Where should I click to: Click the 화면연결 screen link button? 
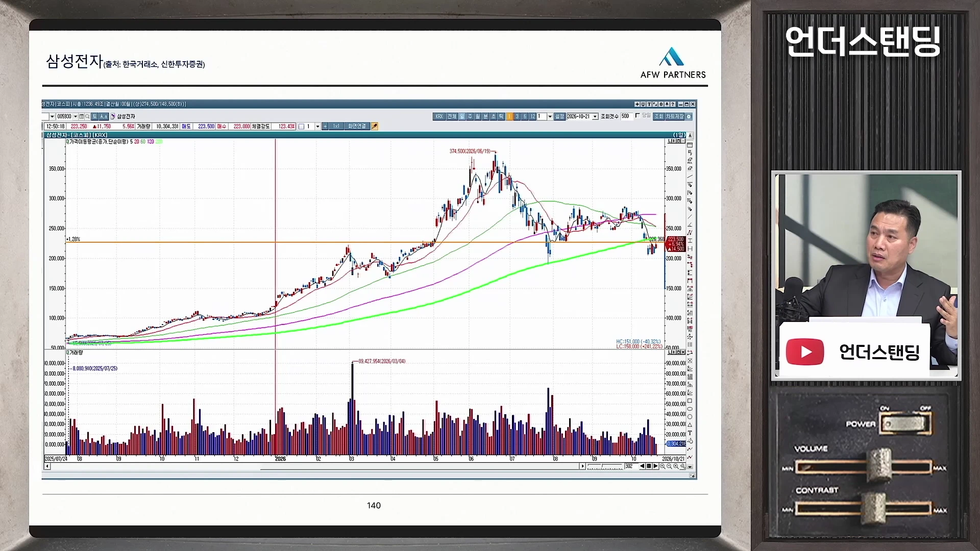tap(357, 126)
